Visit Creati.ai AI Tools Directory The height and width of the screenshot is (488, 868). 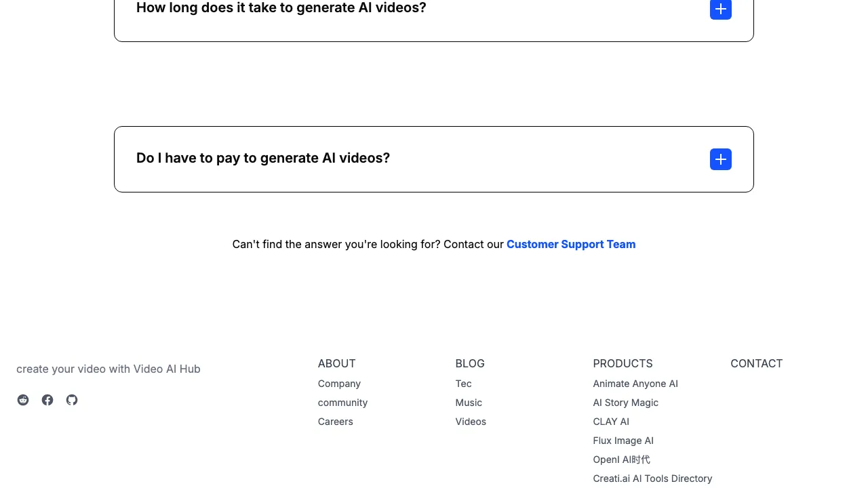point(652,479)
